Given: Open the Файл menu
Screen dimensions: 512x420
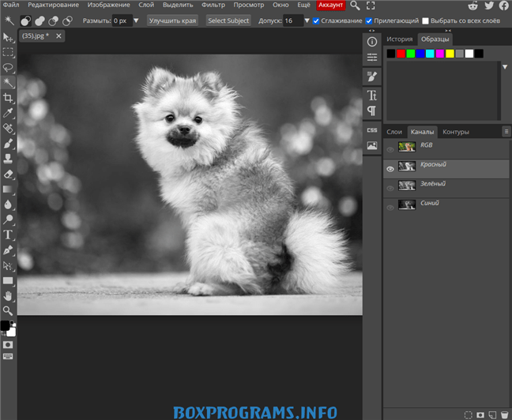Looking at the screenshot, I should (x=11, y=5).
